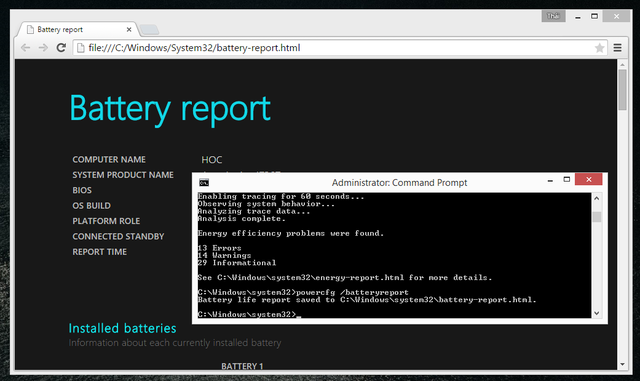Select the Battery report tab
640x381 pixels.
[77, 29]
